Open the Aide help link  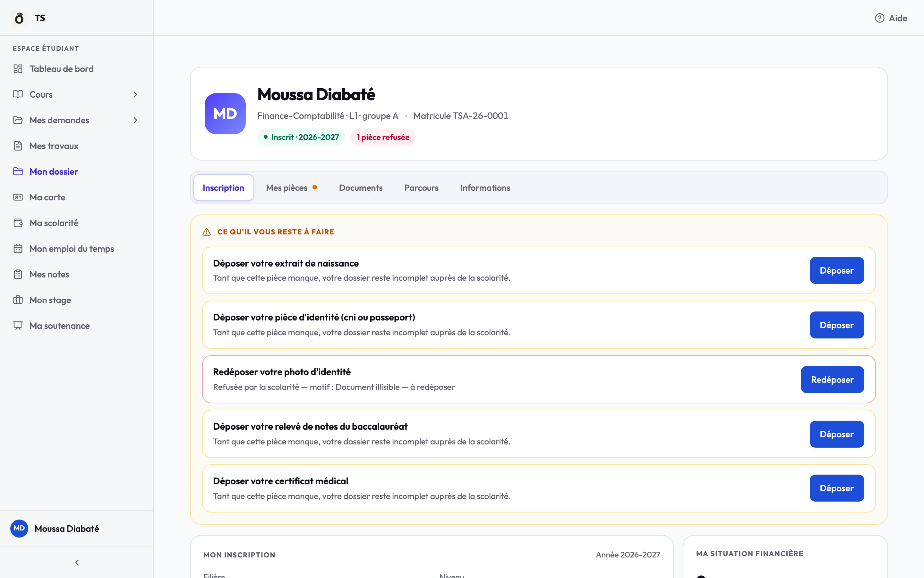tap(891, 18)
